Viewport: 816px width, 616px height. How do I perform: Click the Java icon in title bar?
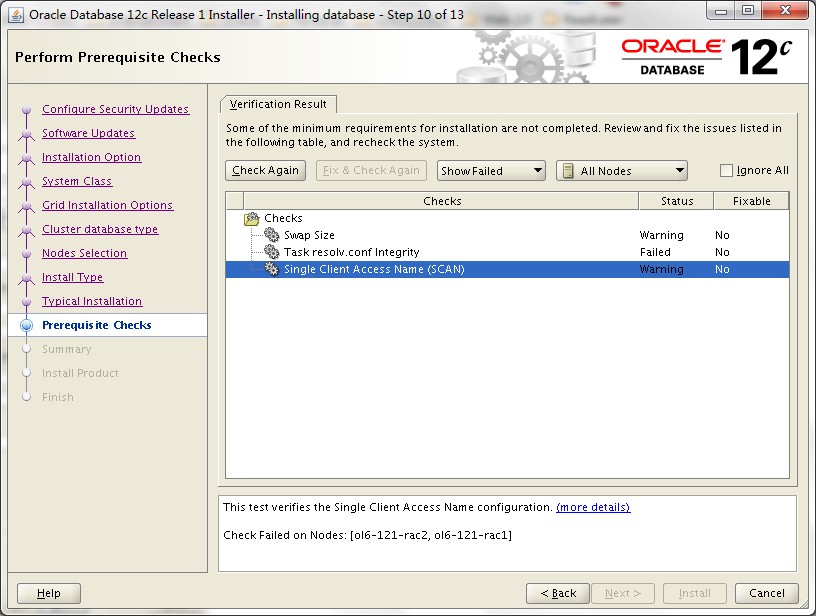(16, 15)
